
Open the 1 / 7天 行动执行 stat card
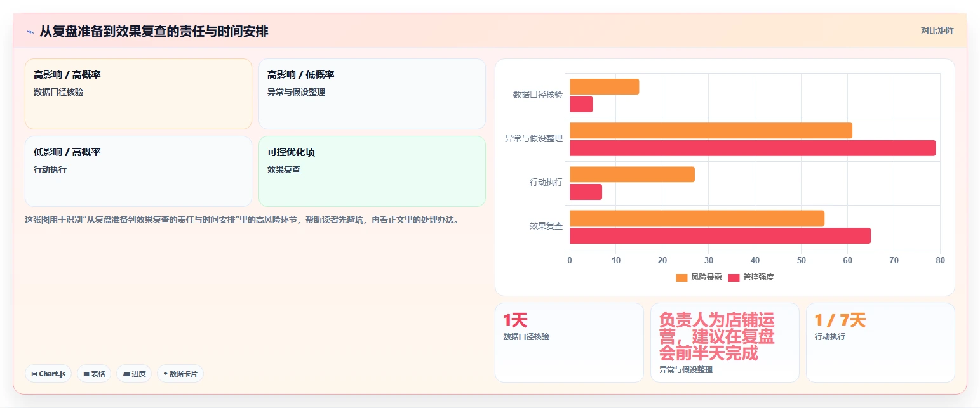coord(880,343)
